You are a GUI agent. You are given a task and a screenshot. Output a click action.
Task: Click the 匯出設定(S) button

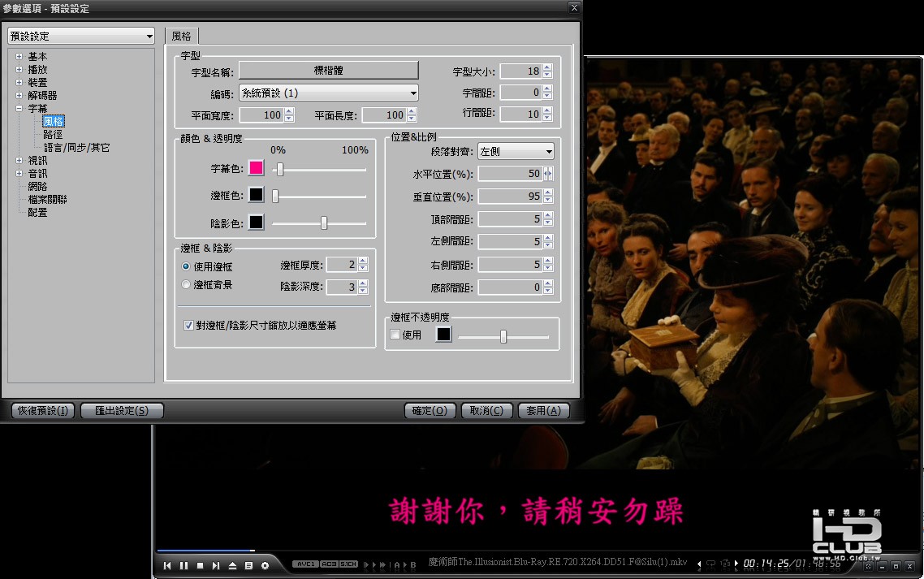tap(122, 410)
